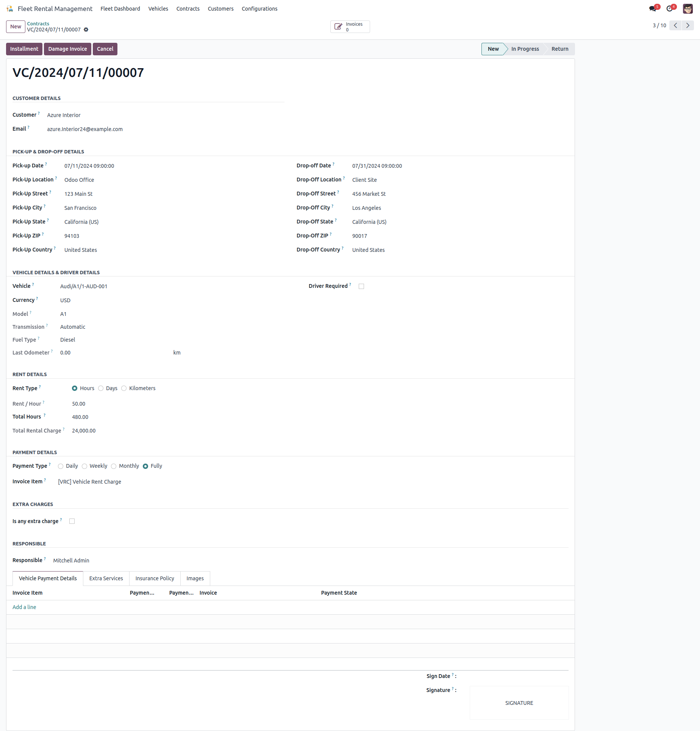Click the Payment State column header
This screenshot has height=731, width=700.
(339, 593)
